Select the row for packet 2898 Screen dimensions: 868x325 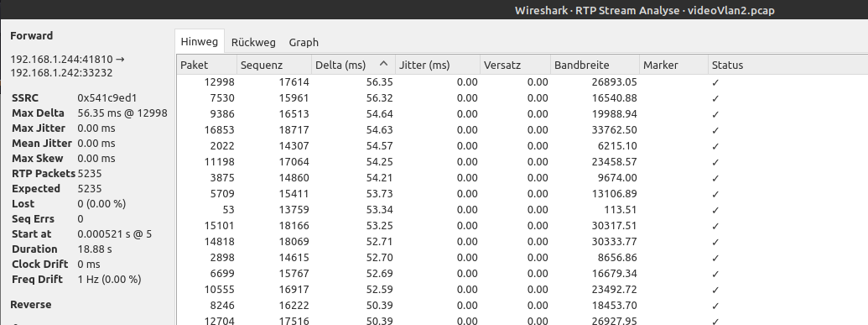click(x=522, y=258)
